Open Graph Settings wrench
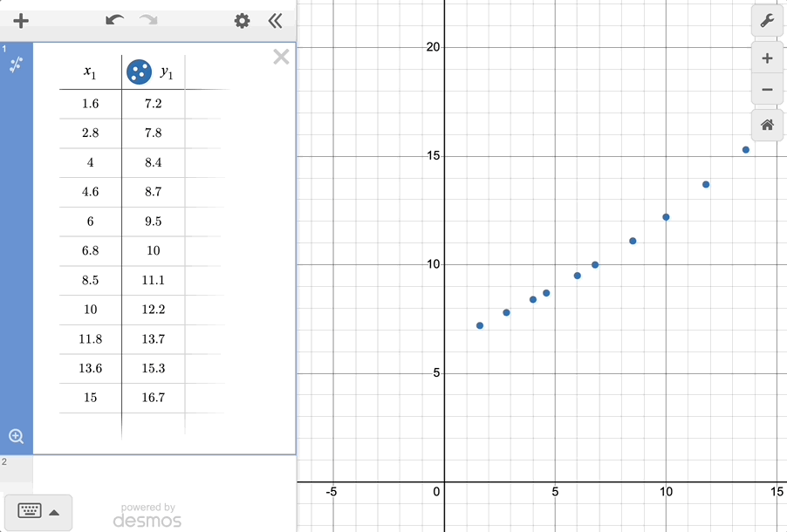Image resolution: width=787 pixels, height=532 pixels. pos(767,21)
